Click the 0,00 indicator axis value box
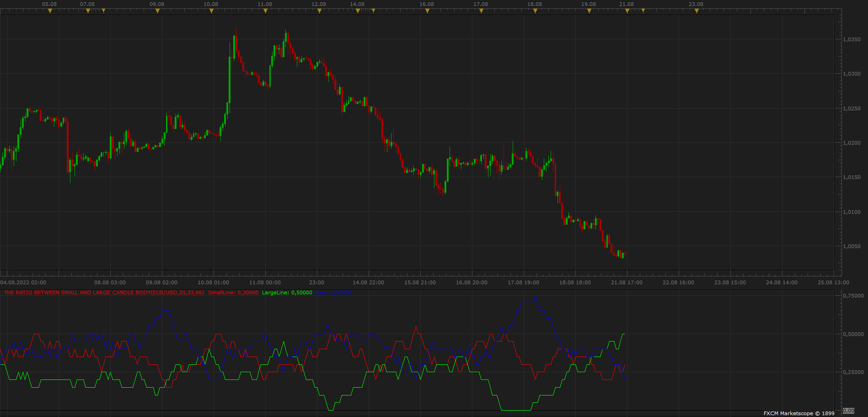 pos(848,411)
